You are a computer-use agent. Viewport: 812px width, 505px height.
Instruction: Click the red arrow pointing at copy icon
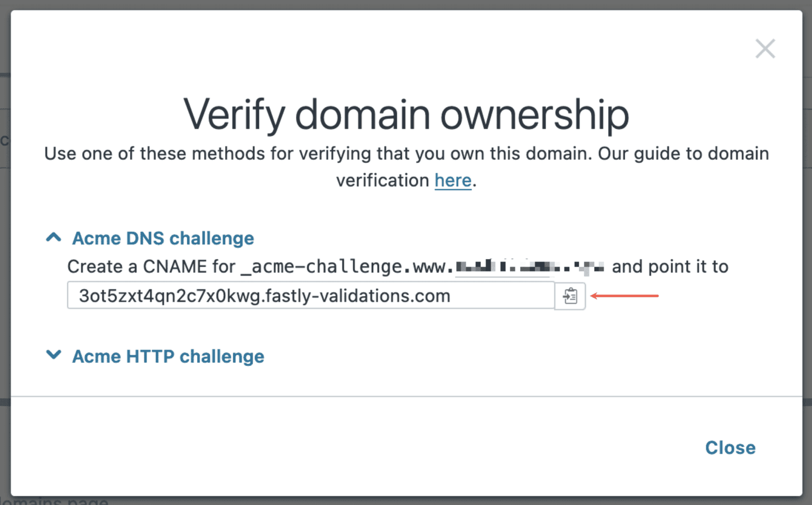pos(624,296)
